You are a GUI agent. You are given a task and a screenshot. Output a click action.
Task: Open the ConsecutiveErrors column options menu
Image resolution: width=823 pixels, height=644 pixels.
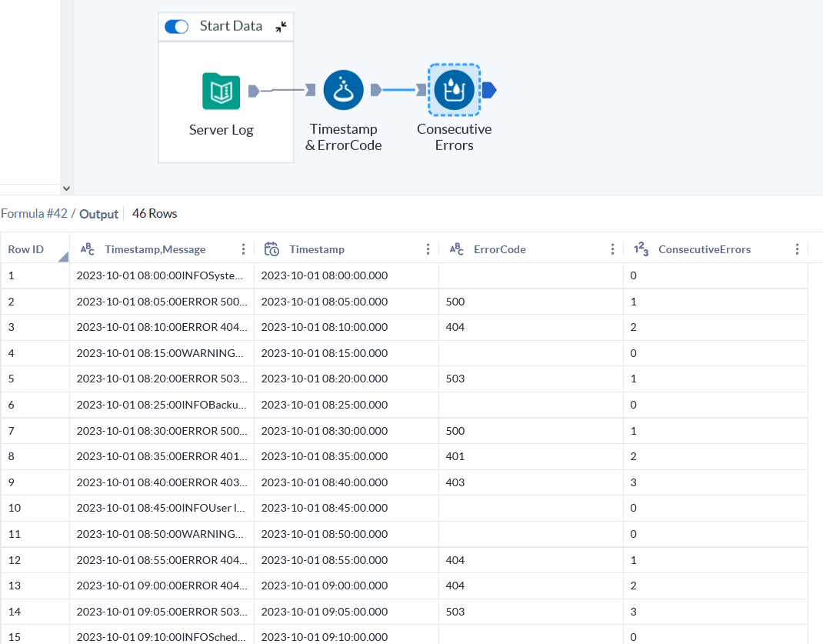[x=797, y=249]
